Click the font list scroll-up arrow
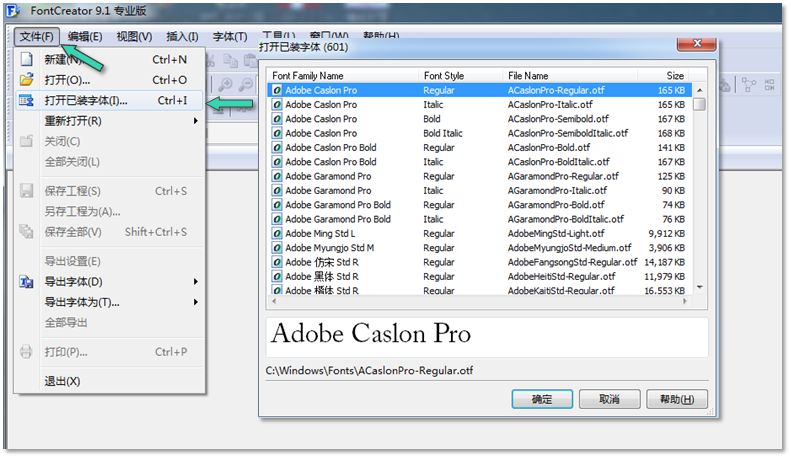791x458 pixels. click(x=700, y=90)
